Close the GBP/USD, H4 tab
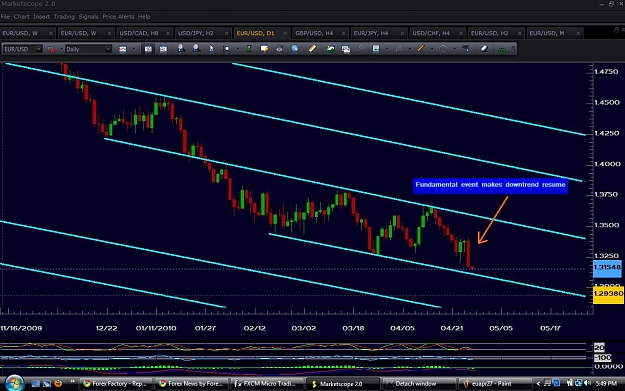The width and height of the screenshot is (625, 391). pos(344,33)
